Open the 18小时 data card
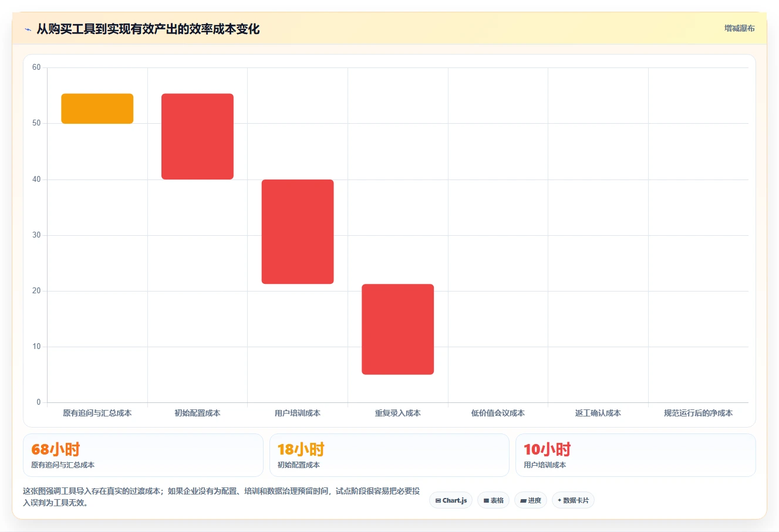The height and width of the screenshot is (532, 779). 389,455
